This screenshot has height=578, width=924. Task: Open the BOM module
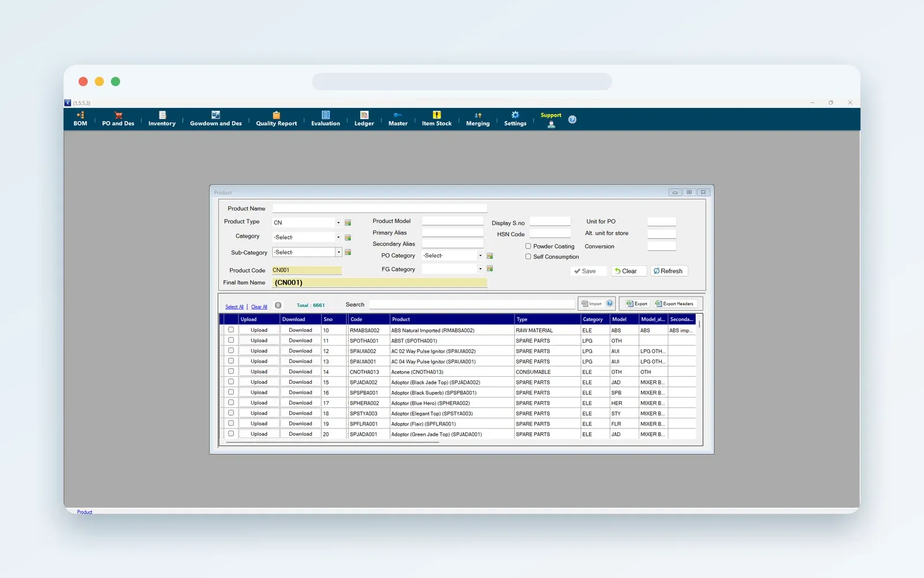point(80,119)
